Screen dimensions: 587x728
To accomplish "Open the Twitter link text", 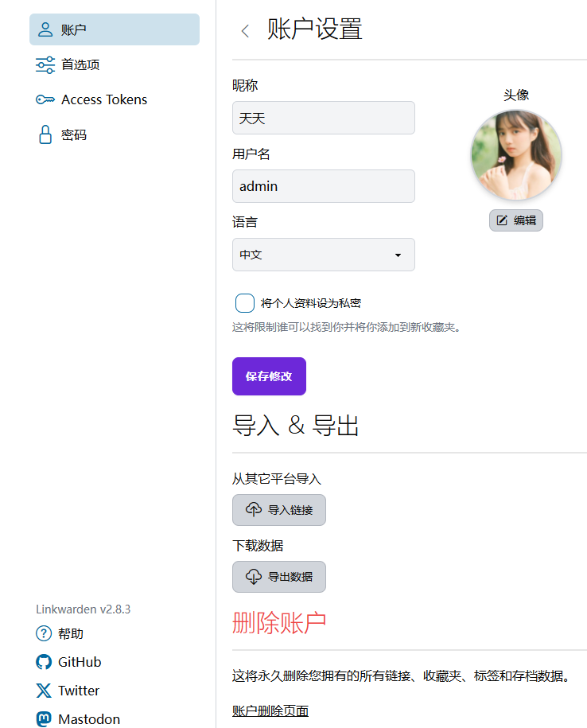I will coord(79,691).
